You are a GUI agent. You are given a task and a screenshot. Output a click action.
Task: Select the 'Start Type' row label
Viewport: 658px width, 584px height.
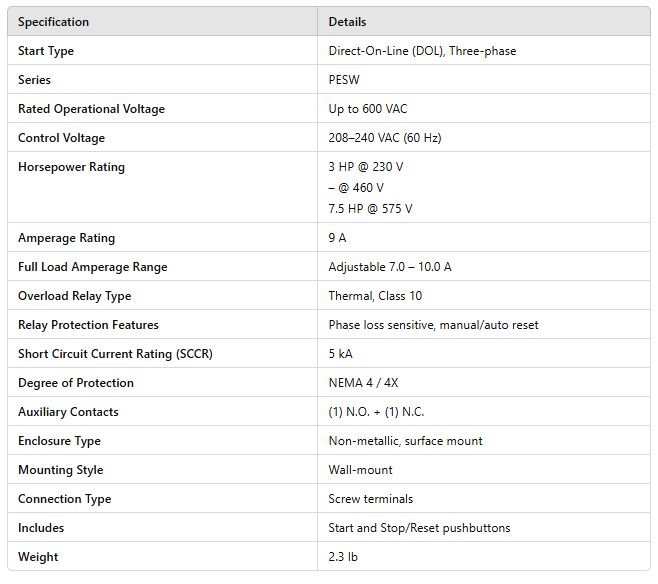pyautogui.click(x=46, y=51)
